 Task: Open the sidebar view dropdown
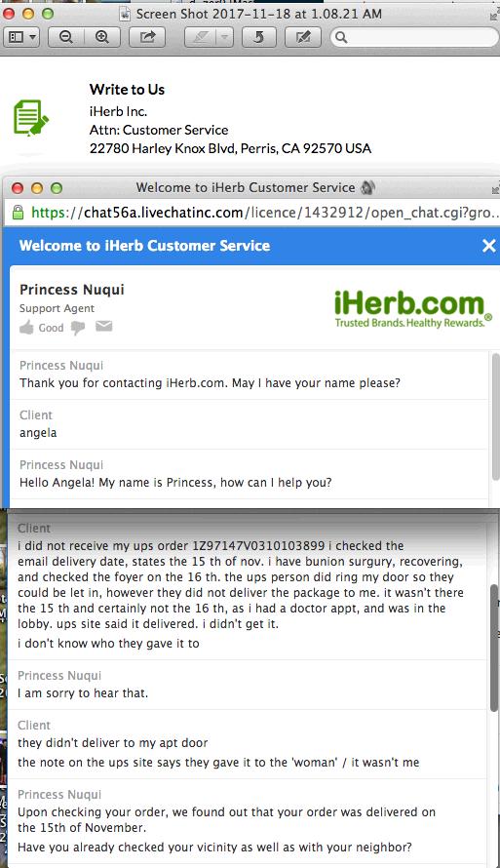(x=22, y=37)
